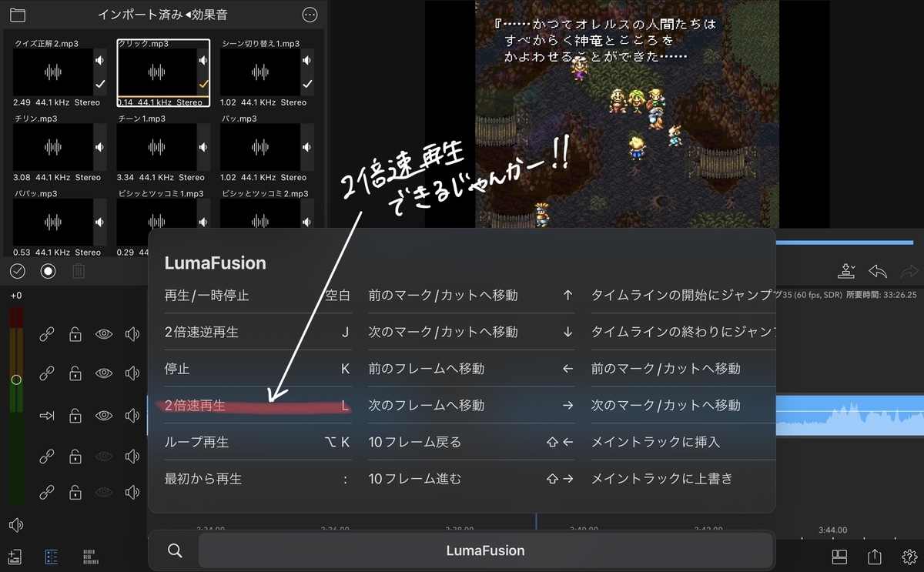Select the クリック.mp3 clip thumbnail
This screenshot has height=572, width=924.
point(156,73)
